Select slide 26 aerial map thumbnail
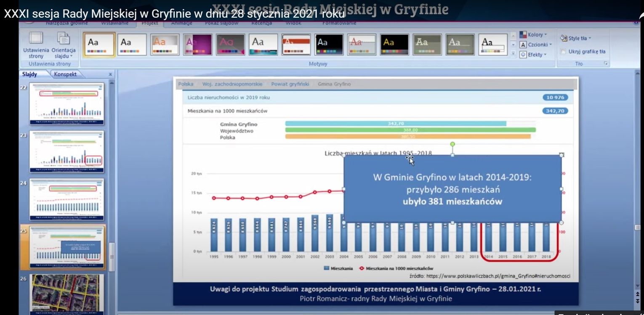The width and height of the screenshot is (644, 315). click(66, 294)
